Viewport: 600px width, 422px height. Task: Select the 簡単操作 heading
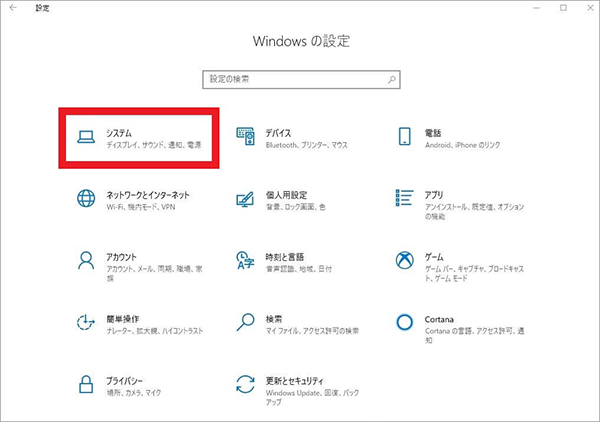(x=122, y=319)
